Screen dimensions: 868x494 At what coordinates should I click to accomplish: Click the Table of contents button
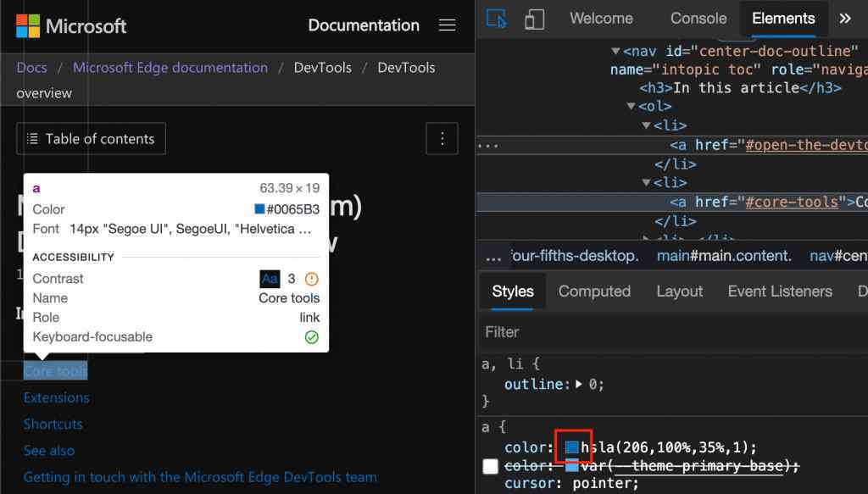pos(91,138)
